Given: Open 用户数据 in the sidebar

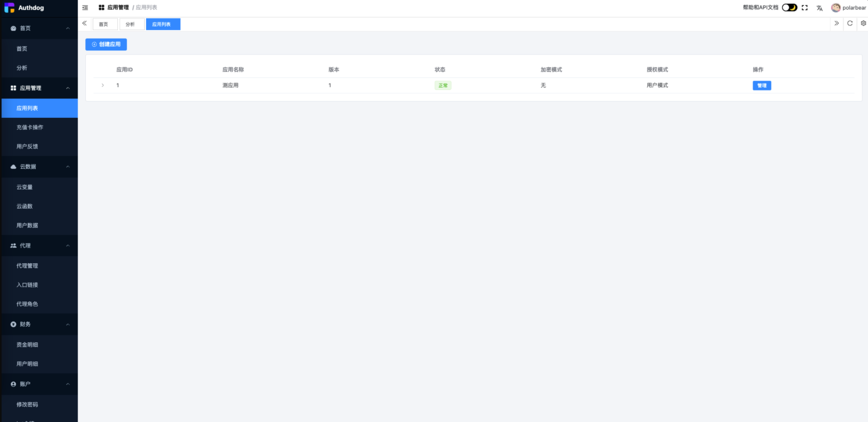Looking at the screenshot, I should tap(40, 225).
